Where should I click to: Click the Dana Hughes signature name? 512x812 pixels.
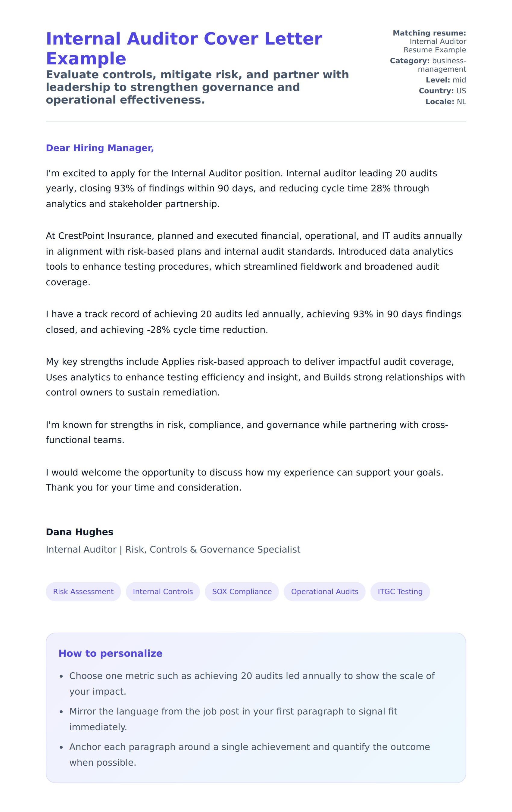tap(80, 532)
